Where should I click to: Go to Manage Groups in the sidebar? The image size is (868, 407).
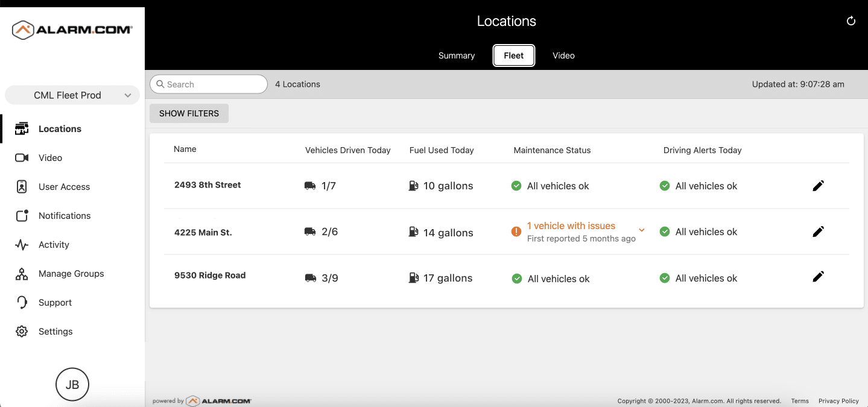coord(72,274)
